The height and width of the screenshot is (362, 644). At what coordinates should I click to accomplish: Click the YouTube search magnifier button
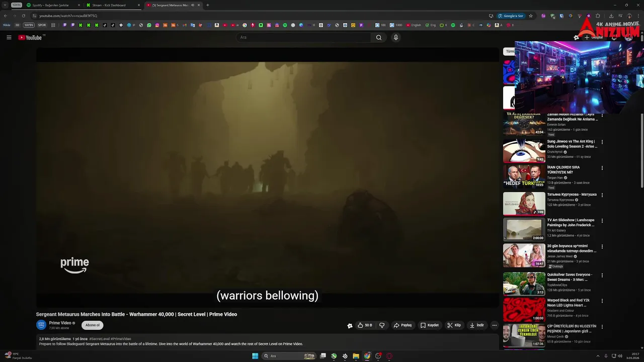[x=379, y=37]
